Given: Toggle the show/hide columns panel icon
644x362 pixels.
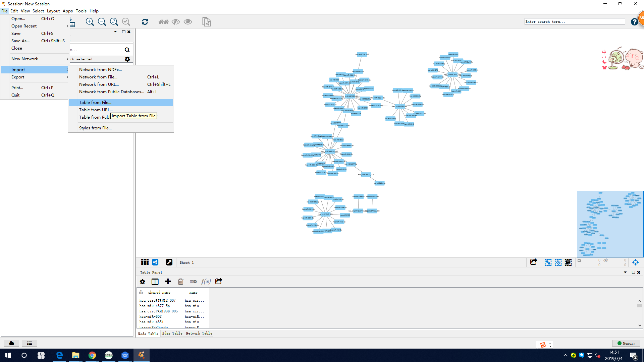Looking at the screenshot, I should 155,282.
